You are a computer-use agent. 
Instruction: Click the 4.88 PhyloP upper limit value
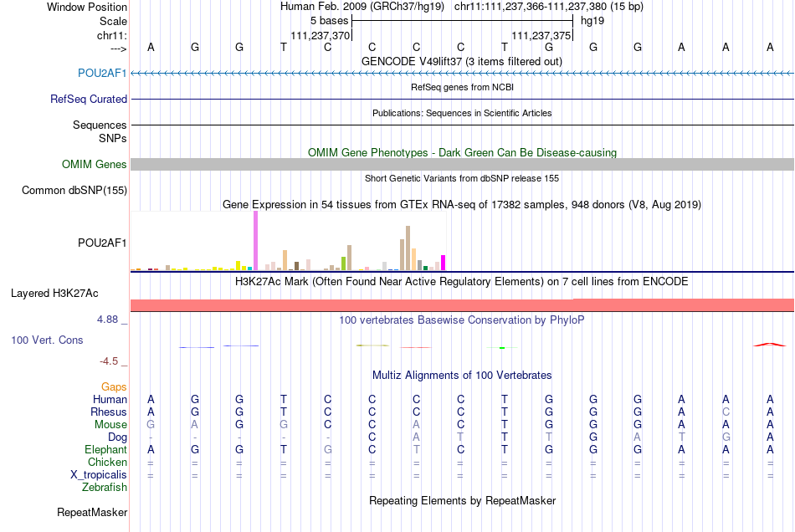click(x=107, y=320)
